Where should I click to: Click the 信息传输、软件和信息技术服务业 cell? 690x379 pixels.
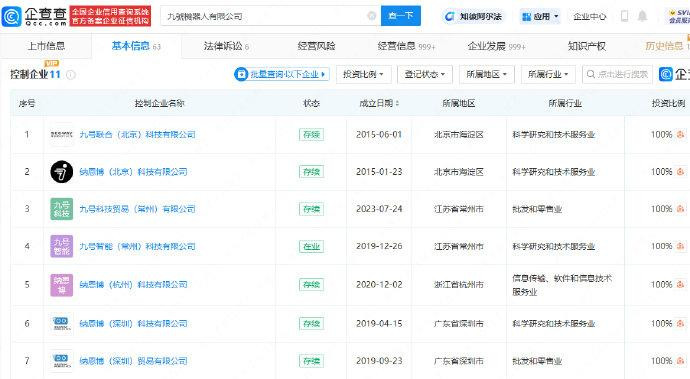coord(562,285)
